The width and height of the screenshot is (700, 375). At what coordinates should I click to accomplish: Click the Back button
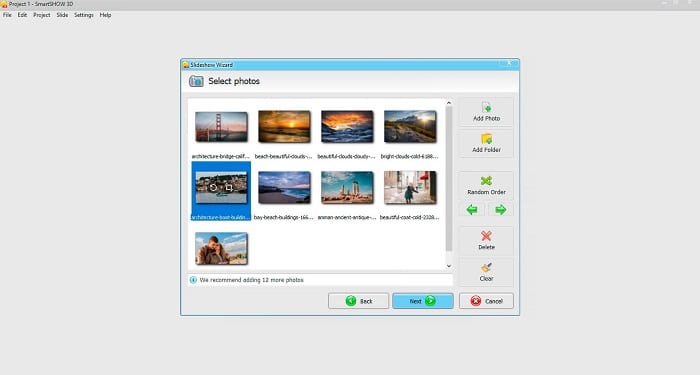358,301
